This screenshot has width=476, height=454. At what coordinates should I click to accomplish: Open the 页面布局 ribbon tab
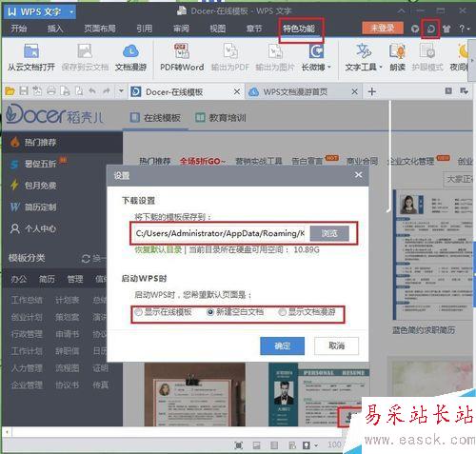100,29
